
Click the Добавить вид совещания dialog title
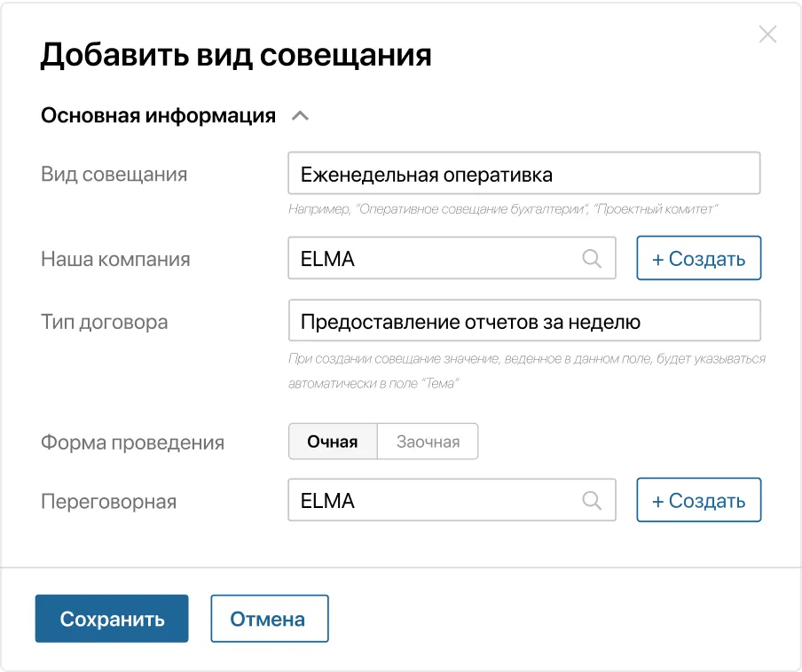point(235,54)
